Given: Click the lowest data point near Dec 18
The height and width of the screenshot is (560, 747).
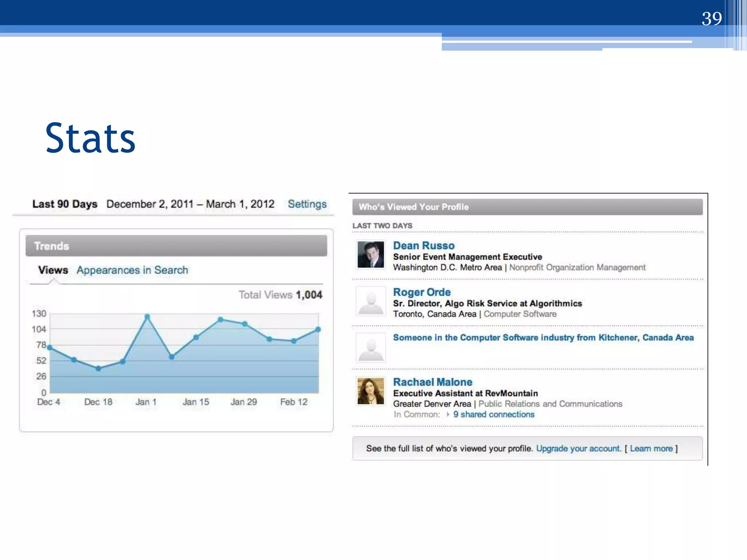Looking at the screenshot, I should coord(98,369).
